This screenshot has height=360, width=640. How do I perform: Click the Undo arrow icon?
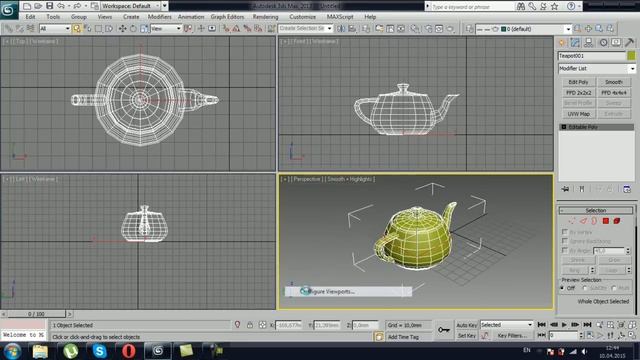pyautogui.click(x=60, y=6)
